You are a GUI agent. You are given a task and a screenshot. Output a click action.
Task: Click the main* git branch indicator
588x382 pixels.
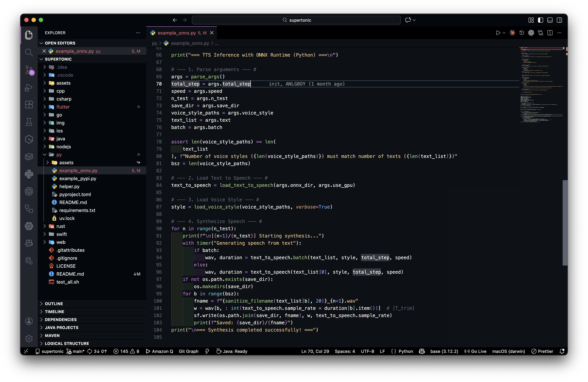click(76, 351)
